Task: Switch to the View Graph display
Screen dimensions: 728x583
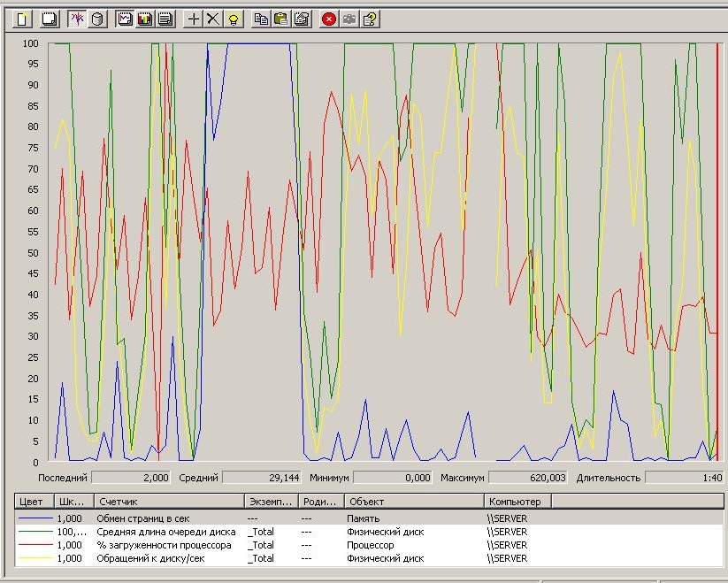Action: [x=125, y=18]
